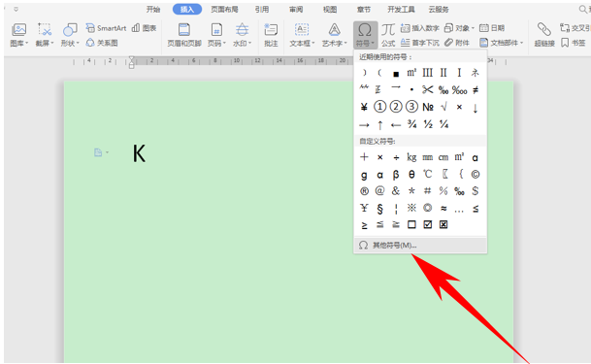The width and height of the screenshot is (591, 364).
Task: Insert the black square ■ symbol
Action: (396, 74)
